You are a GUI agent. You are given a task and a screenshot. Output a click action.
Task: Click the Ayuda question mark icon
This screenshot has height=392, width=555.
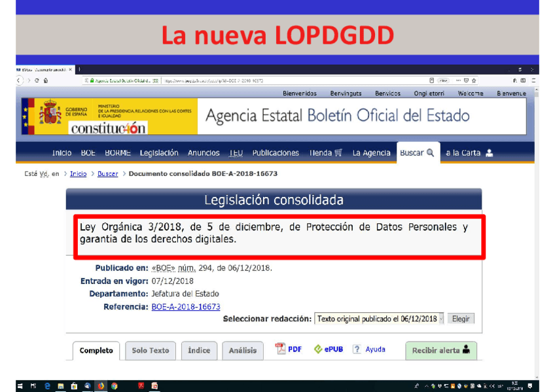point(357,349)
